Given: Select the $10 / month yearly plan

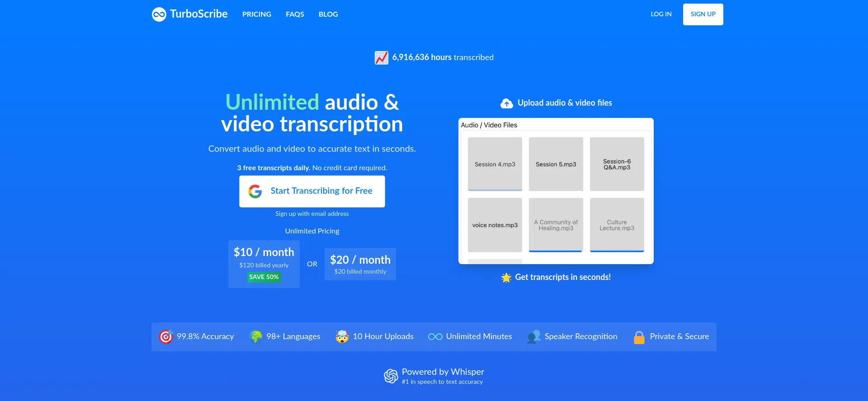Looking at the screenshot, I should click(x=264, y=264).
